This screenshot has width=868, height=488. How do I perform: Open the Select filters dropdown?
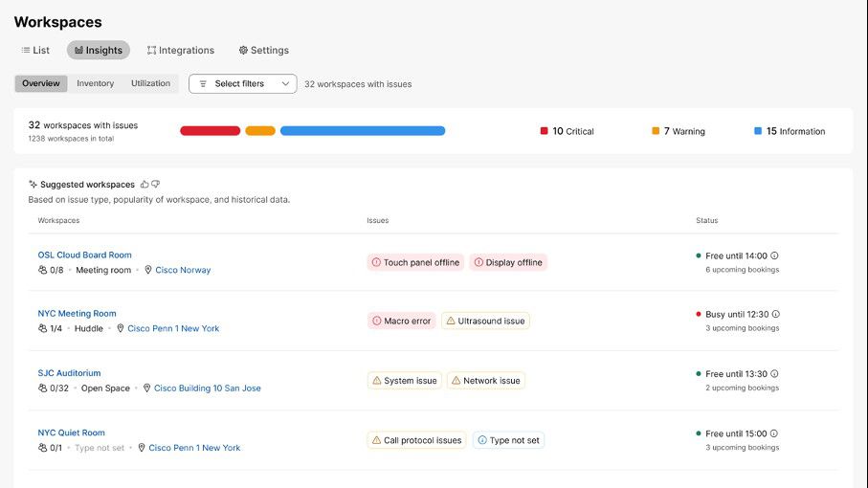tap(242, 84)
